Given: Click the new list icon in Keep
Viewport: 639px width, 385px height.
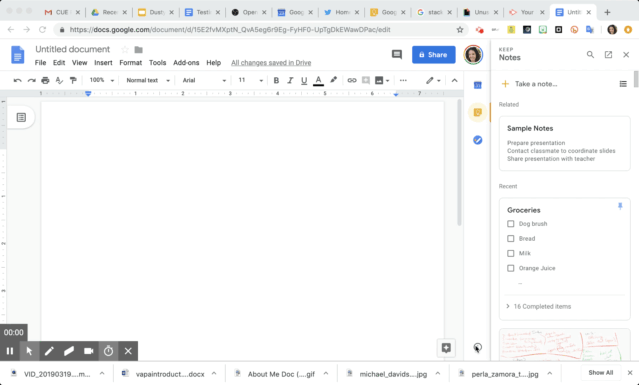Looking at the screenshot, I should point(623,84).
